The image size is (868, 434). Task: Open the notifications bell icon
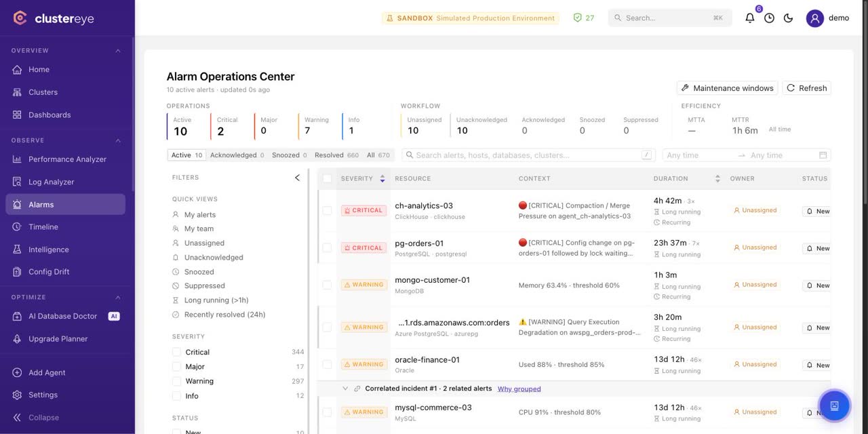click(749, 18)
